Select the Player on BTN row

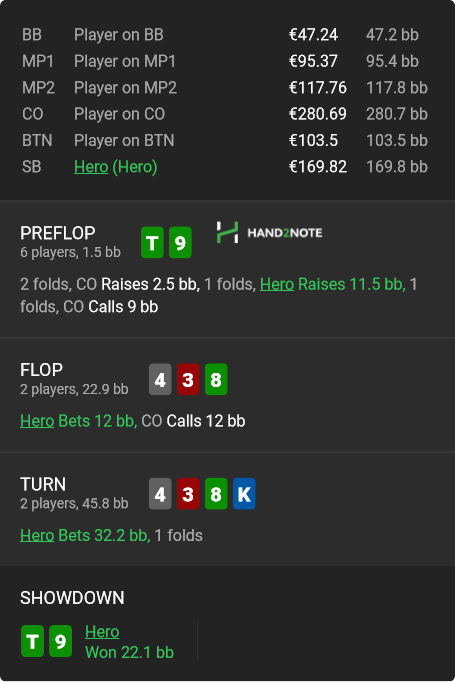coord(225,140)
